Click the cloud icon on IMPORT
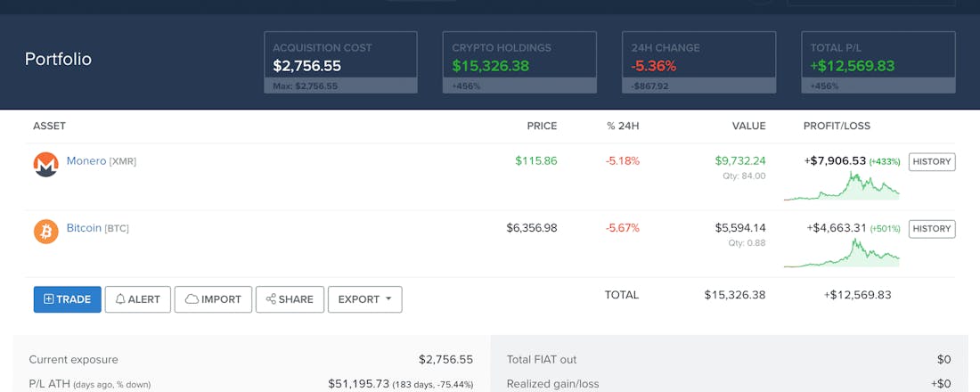Image resolution: width=980 pixels, height=392 pixels. 192,299
